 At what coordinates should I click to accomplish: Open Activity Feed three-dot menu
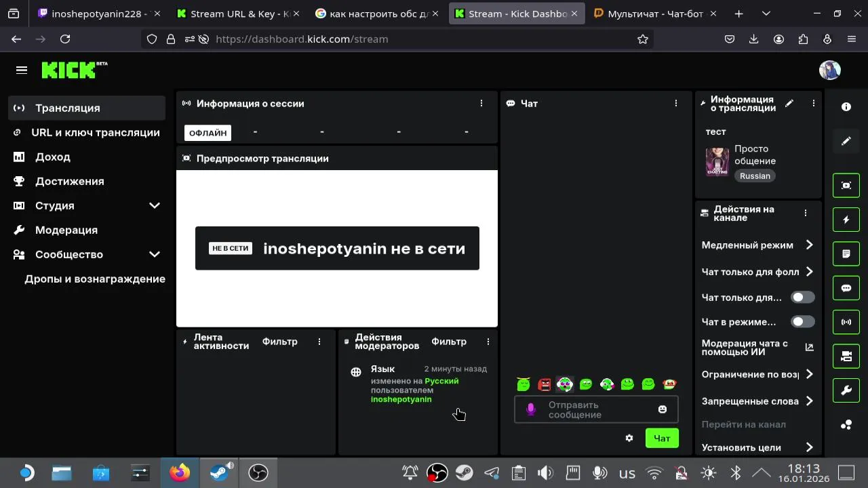pos(319,342)
